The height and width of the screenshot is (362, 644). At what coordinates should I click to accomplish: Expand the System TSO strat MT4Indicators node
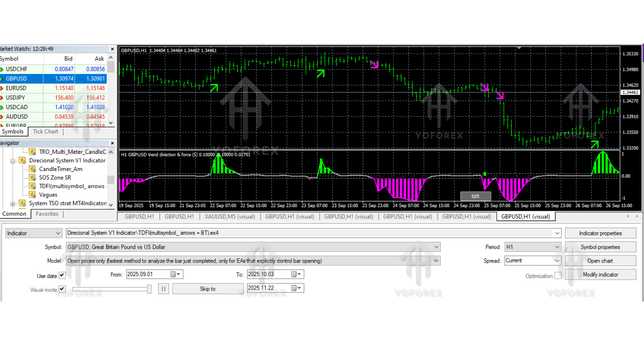(x=12, y=203)
